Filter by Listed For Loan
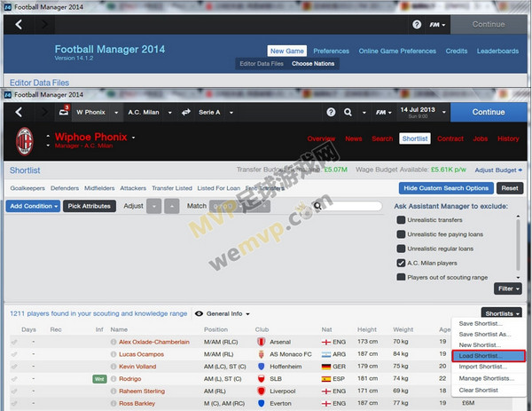 (x=218, y=188)
